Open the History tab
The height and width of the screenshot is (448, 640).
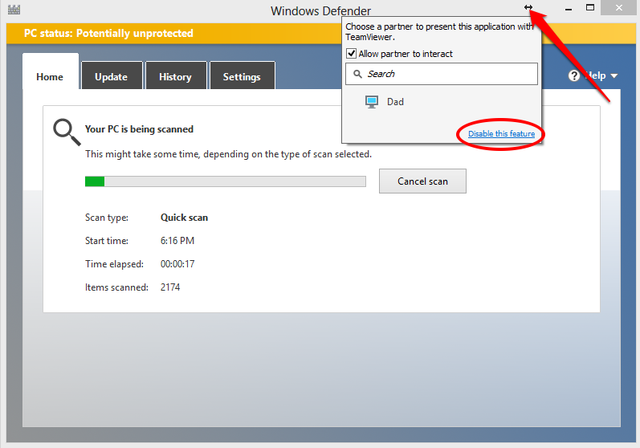(176, 77)
